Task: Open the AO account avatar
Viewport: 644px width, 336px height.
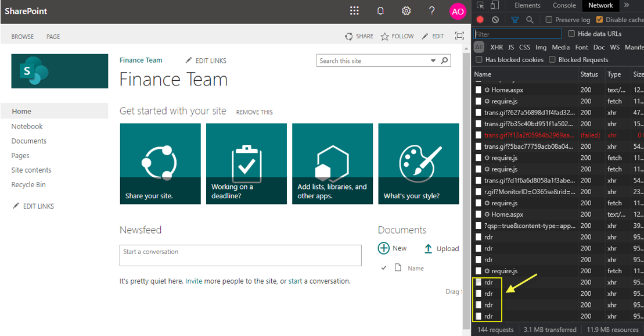Action: pyautogui.click(x=458, y=12)
